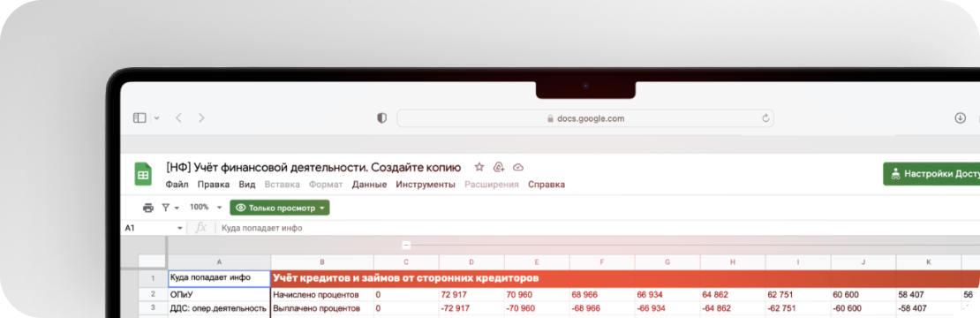The height and width of the screenshot is (318, 980).
Task: Select the cell with 72 917
Action: (x=471, y=294)
